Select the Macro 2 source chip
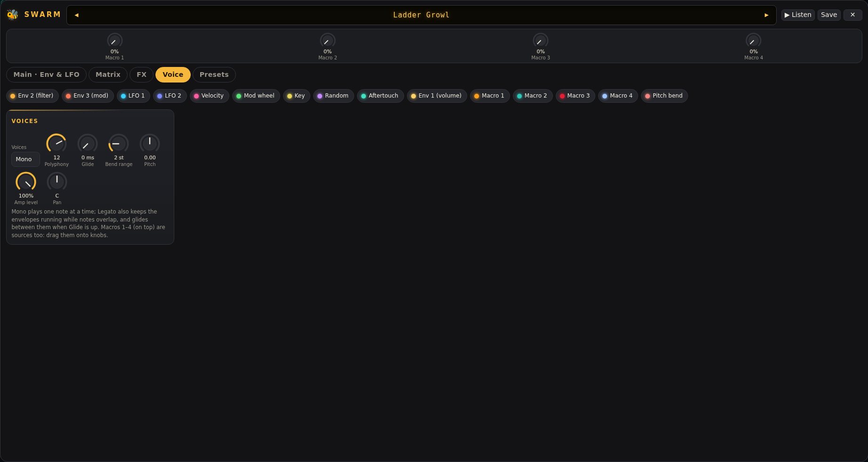This screenshot has width=868, height=462. (533, 96)
